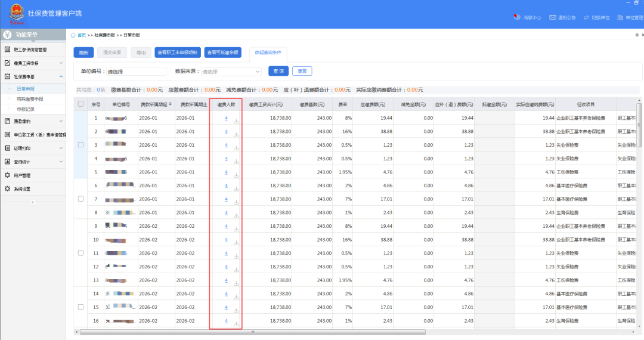This screenshot has width=644, height=340.
Task: Click the 缴费人数 column header
Action: click(227, 104)
